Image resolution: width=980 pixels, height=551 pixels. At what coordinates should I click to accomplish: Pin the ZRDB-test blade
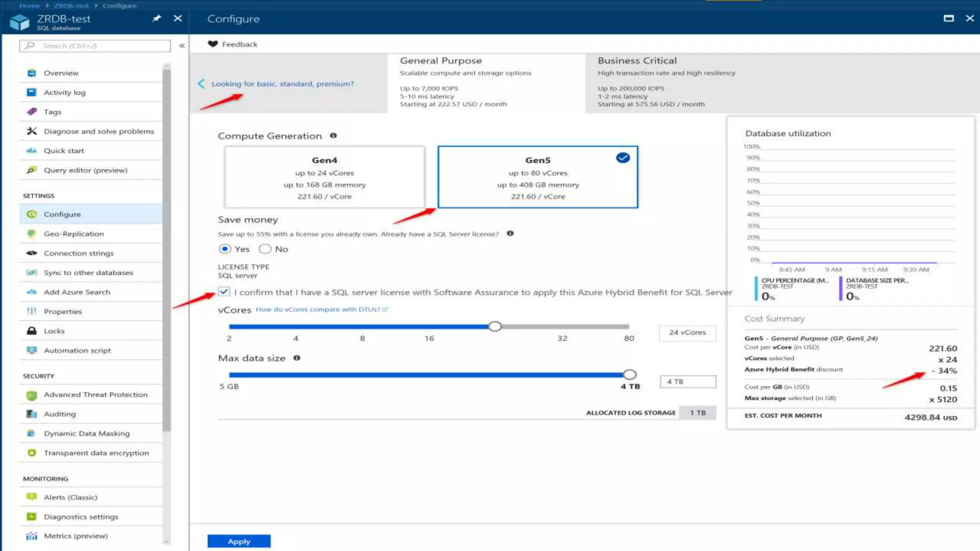click(156, 19)
